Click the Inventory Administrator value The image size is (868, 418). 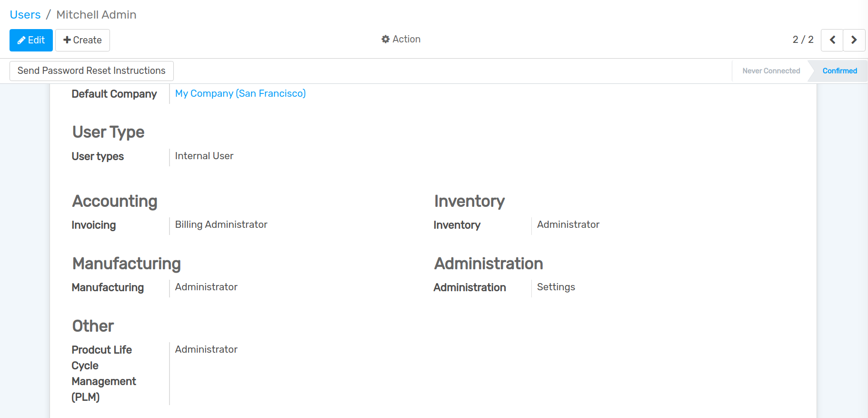[x=568, y=224]
